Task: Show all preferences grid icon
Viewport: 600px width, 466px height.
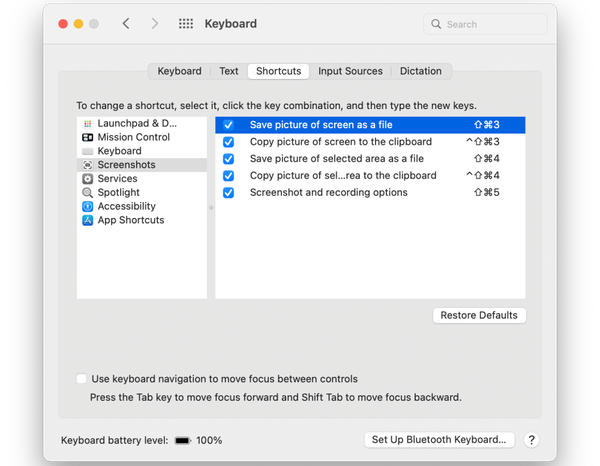Action: coord(186,24)
